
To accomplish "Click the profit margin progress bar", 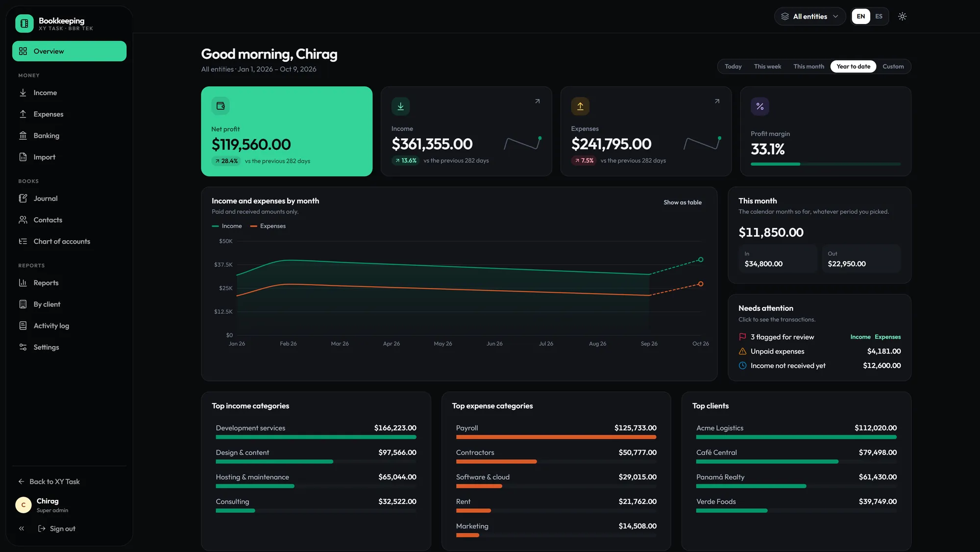I will coord(826,164).
